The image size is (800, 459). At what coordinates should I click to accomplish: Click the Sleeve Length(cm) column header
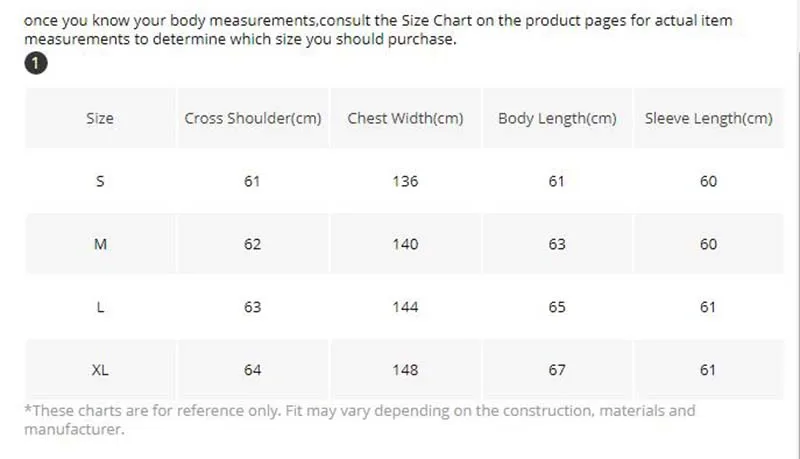(x=708, y=118)
